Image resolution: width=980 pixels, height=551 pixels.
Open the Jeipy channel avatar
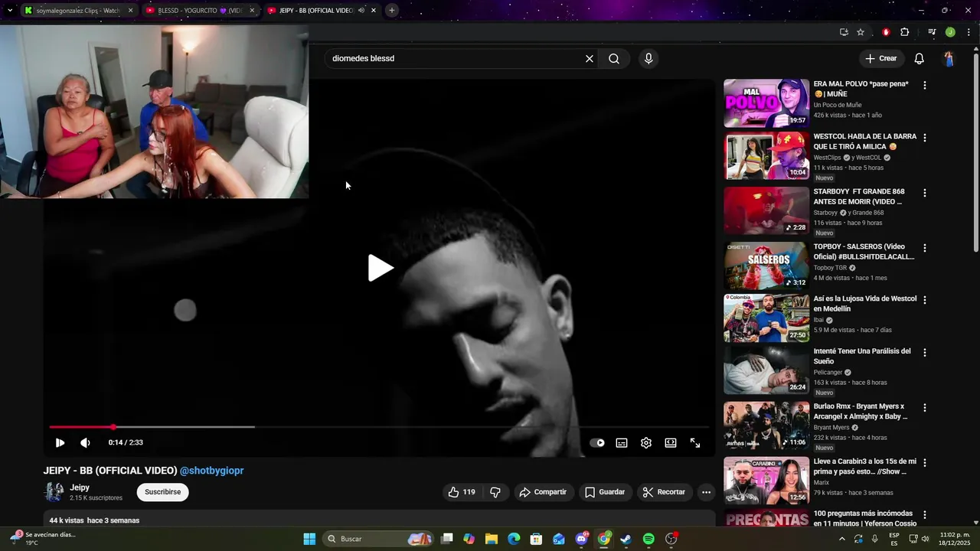(54, 492)
